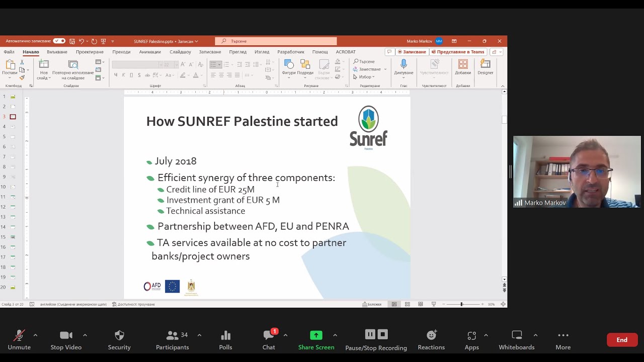
Task: Click the Записване (Record) button
Action: click(x=412, y=52)
